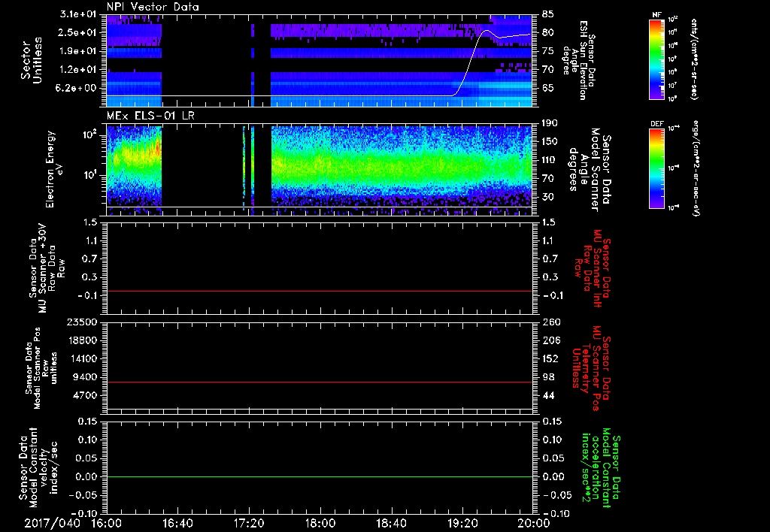
Task: Click the 16:40 time axis label
Action: [x=177, y=523]
